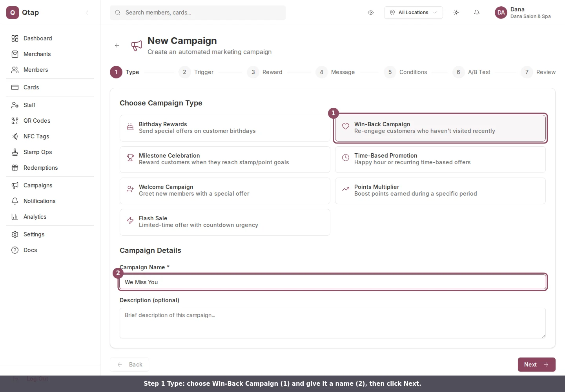The width and height of the screenshot is (565, 392).
Task: Go to Members in the sidebar
Action: (x=50, y=70)
